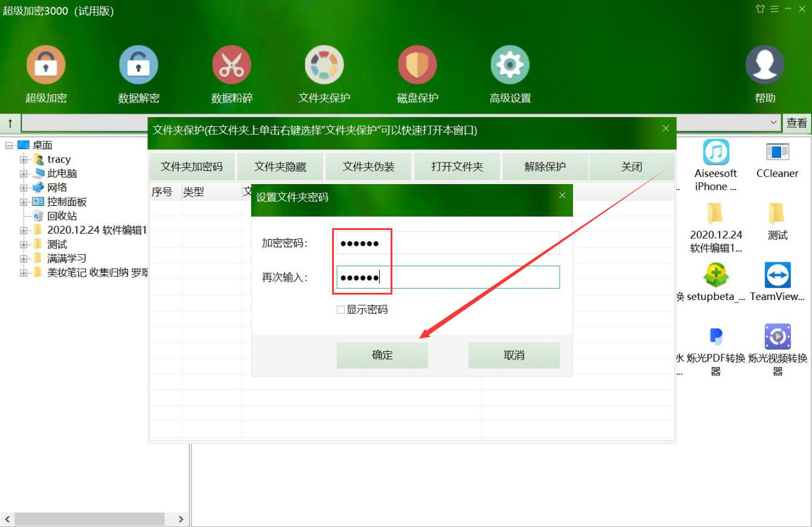
Task: Cancel the password dialog with 取消
Action: (514, 356)
